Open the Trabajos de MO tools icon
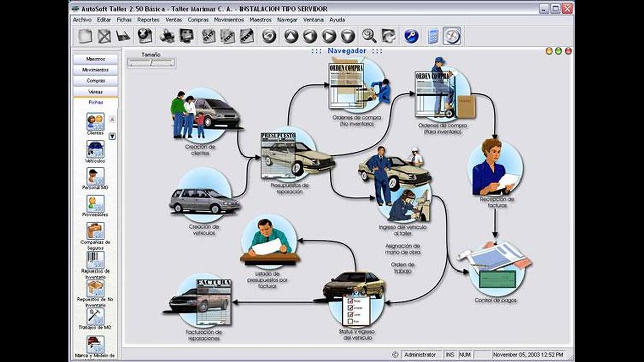Viewport: 644px width, 362px height. pyautogui.click(x=95, y=316)
